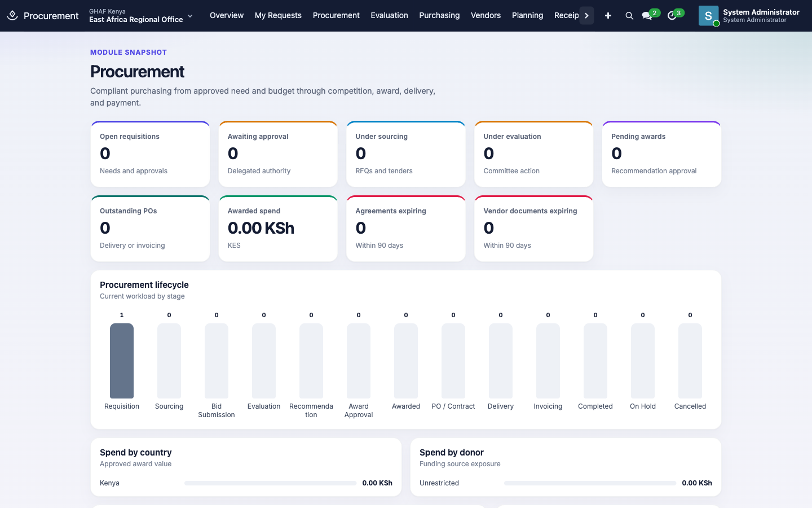
Task: Click the System Administrator user name
Action: pos(761,12)
